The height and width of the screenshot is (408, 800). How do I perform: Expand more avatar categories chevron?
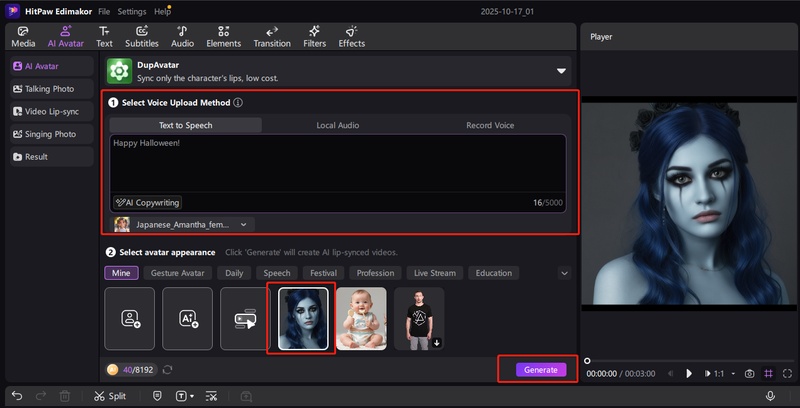564,273
